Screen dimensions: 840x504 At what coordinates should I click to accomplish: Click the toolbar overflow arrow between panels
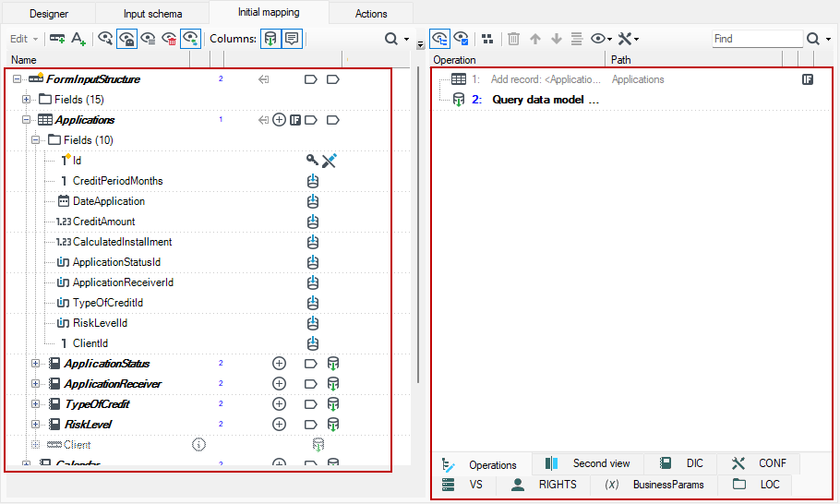[421, 45]
